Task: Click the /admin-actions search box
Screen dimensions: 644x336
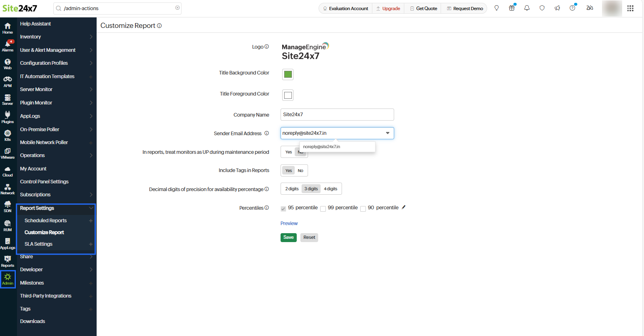Action: click(x=117, y=9)
